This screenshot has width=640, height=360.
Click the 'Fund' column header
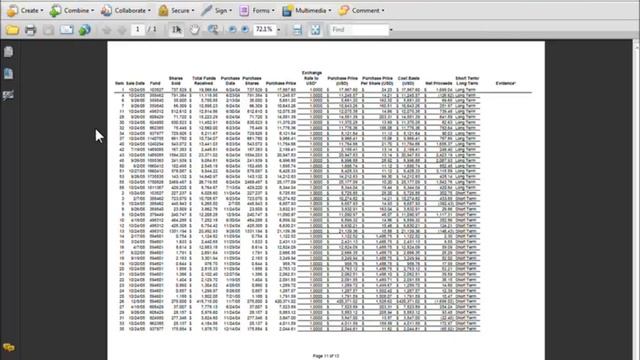[155, 83]
